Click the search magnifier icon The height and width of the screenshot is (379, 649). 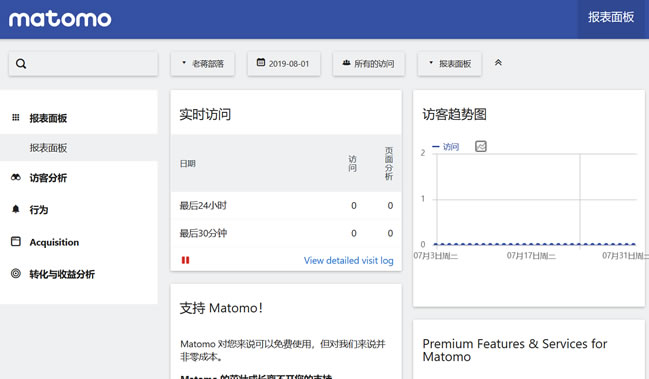[21, 64]
